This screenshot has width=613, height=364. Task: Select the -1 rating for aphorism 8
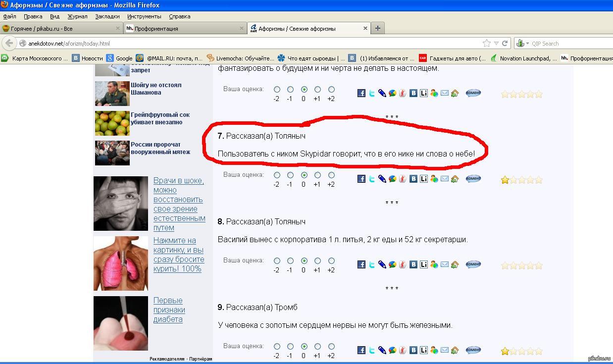(x=290, y=260)
